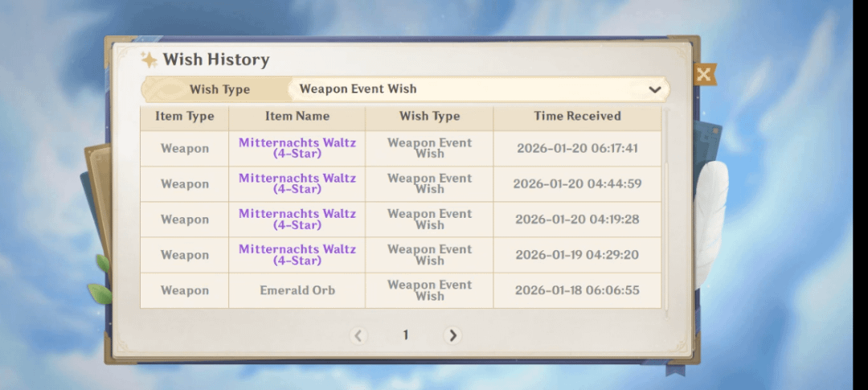868x390 pixels.
Task: Select Mitternachts Waltz received at 04:44:59
Action: pyautogui.click(x=297, y=183)
